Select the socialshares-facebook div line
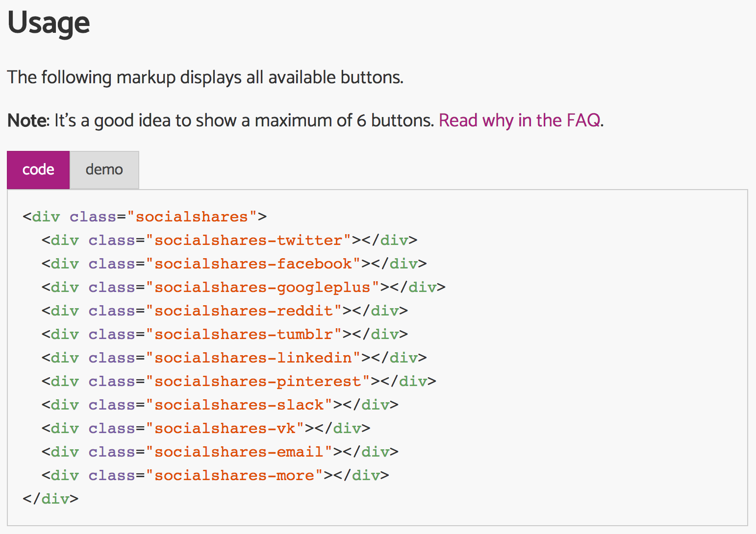The image size is (756, 534). point(233,263)
